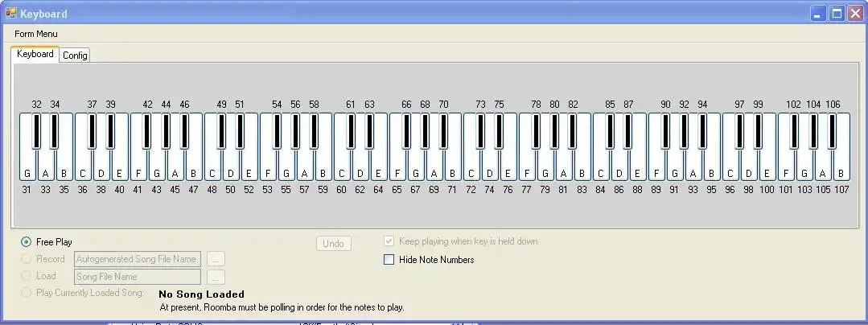Play the black key numbered 58

[314, 130]
